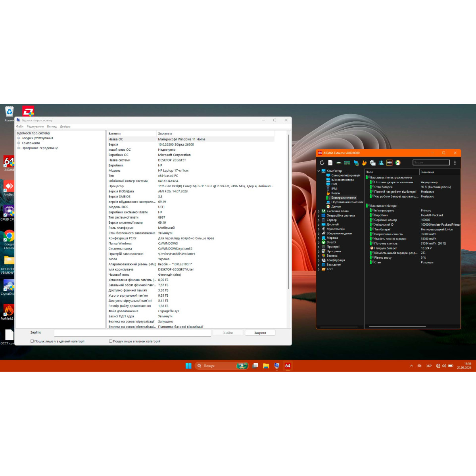The width and height of the screenshot is (476, 476).
Task: Open the Report icon in AIDA64 toolbar
Action: point(330,163)
